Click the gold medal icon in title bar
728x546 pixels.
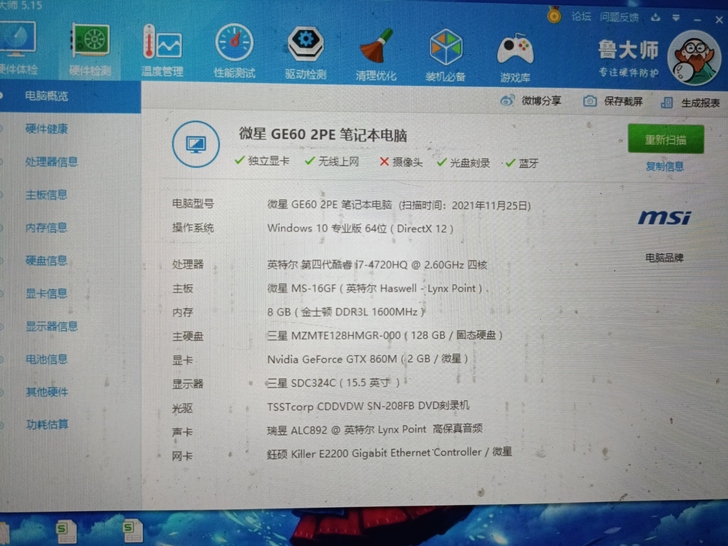[x=553, y=15]
